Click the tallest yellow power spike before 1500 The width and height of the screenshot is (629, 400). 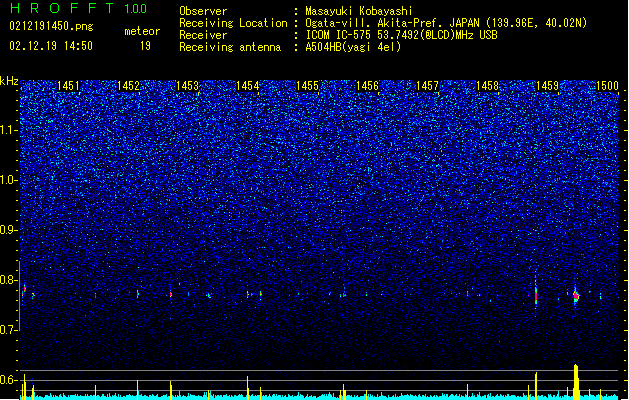tap(576, 382)
